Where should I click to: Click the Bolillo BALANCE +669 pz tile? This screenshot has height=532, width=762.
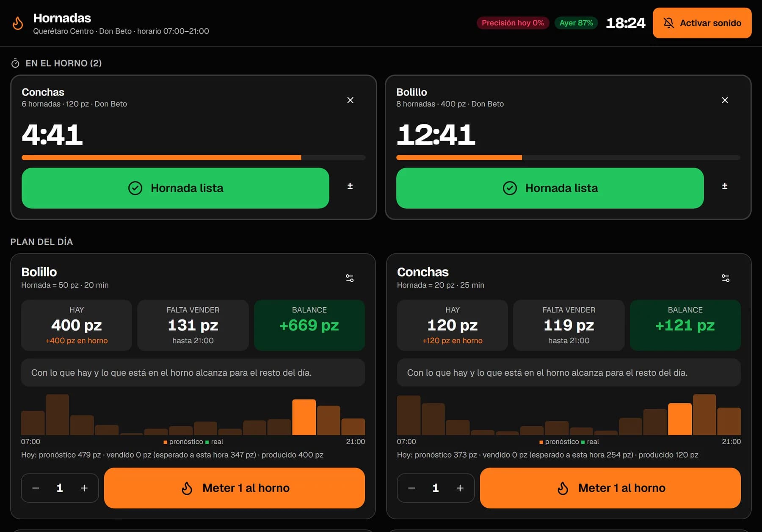point(309,325)
